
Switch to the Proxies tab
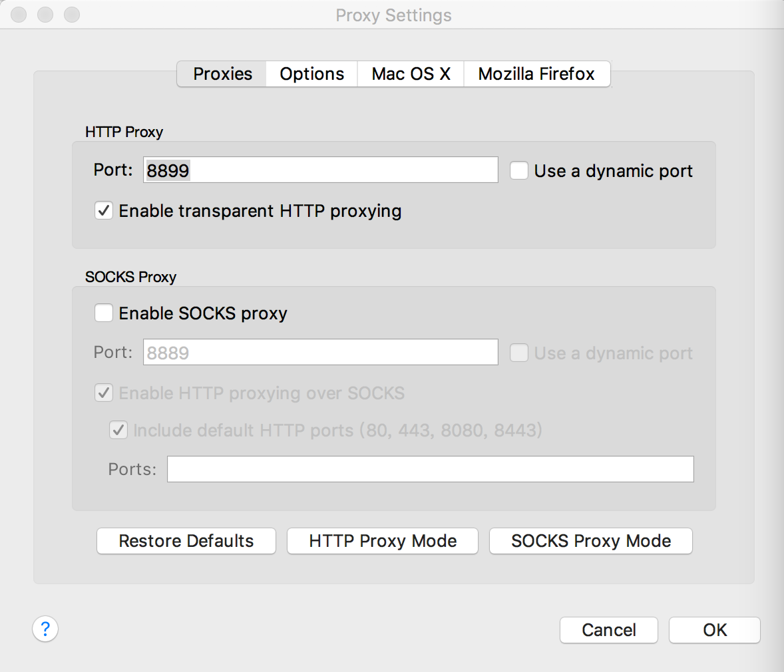(x=221, y=74)
